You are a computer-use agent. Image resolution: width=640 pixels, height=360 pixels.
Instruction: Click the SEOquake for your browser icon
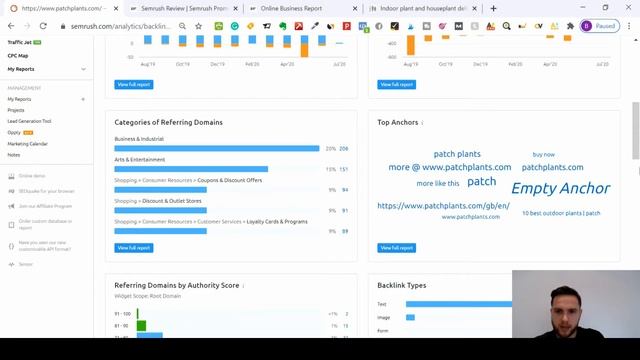[x=11, y=191]
